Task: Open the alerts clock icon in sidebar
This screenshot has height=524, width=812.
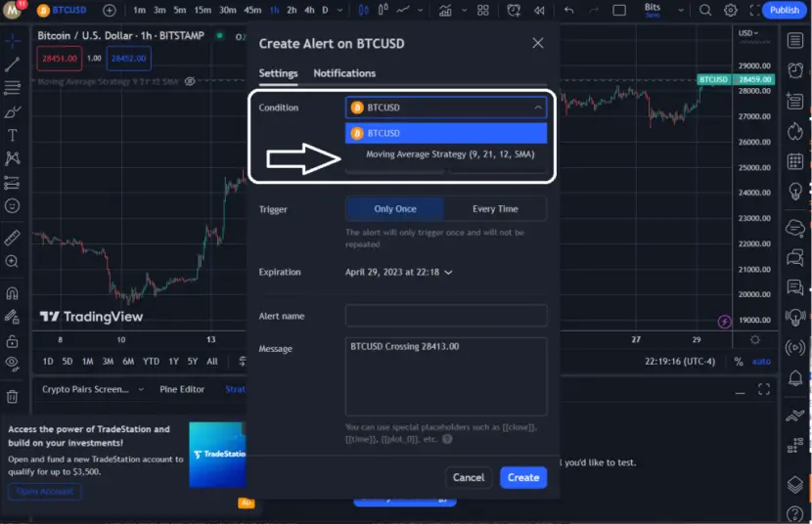Action: pos(795,69)
